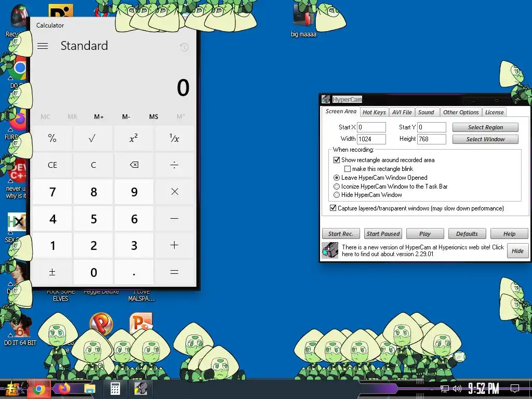This screenshot has height=399, width=532.
Task: Open the volume icon in system tray
Action: [457, 389]
